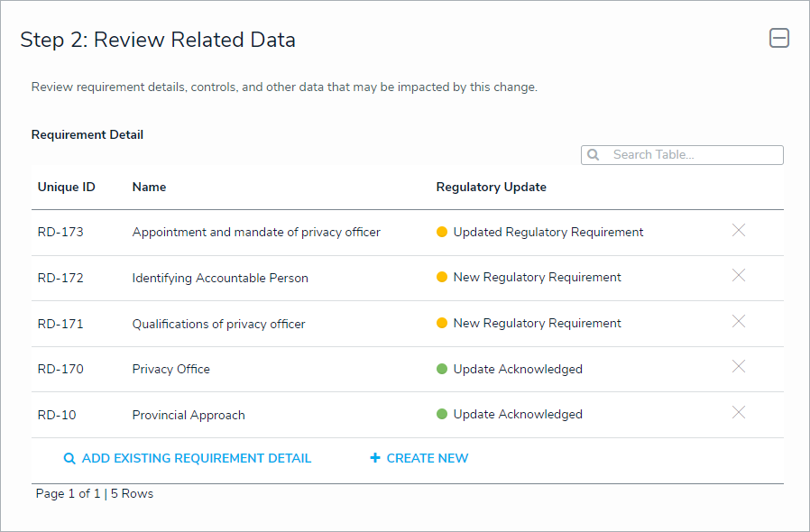Create a new requirement detail
810x532 pixels.
tap(419, 458)
